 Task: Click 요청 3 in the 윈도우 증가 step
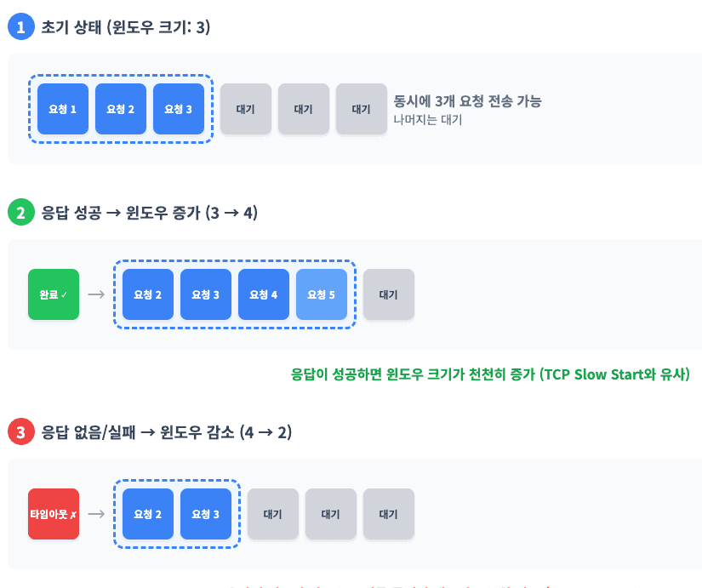point(206,294)
